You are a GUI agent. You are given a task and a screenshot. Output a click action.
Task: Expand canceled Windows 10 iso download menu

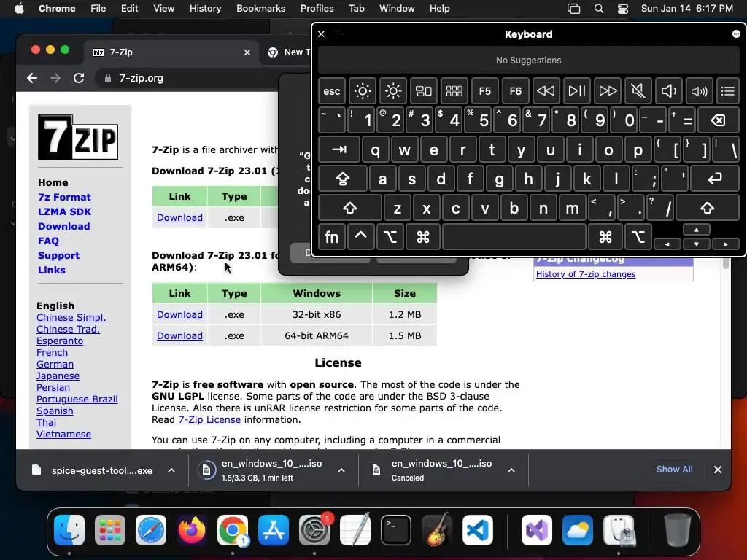[x=511, y=470]
